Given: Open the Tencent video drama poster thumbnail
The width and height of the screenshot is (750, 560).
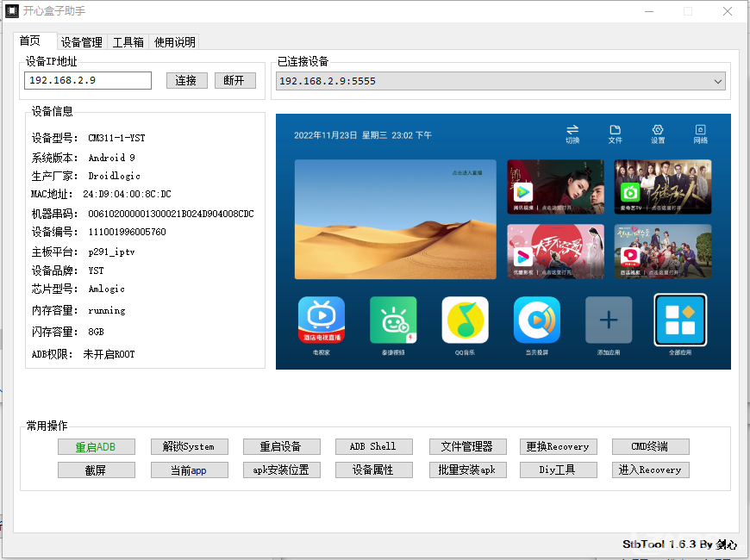Looking at the screenshot, I should coord(555,186).
